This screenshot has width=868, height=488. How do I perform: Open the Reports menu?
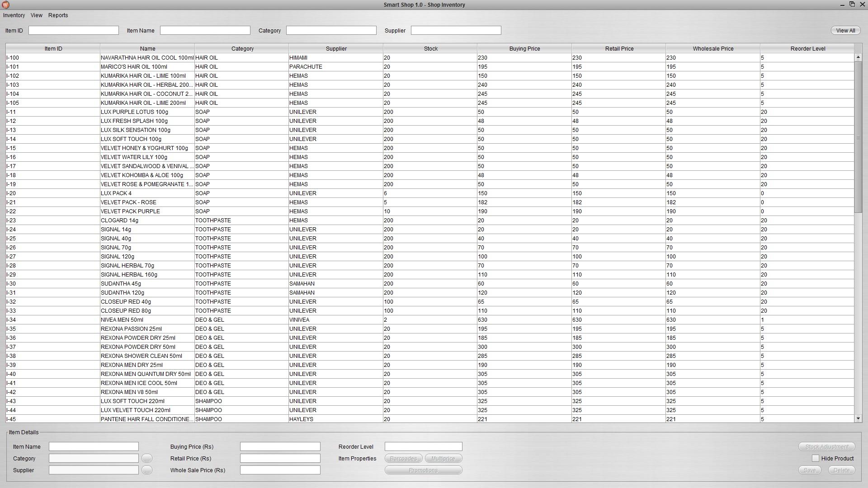click(58, 15)
